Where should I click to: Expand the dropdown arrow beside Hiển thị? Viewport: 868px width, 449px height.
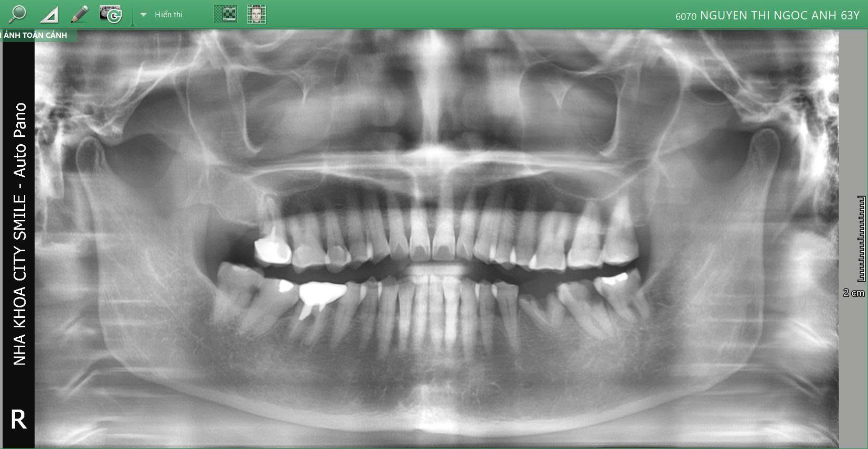[143, 15]
